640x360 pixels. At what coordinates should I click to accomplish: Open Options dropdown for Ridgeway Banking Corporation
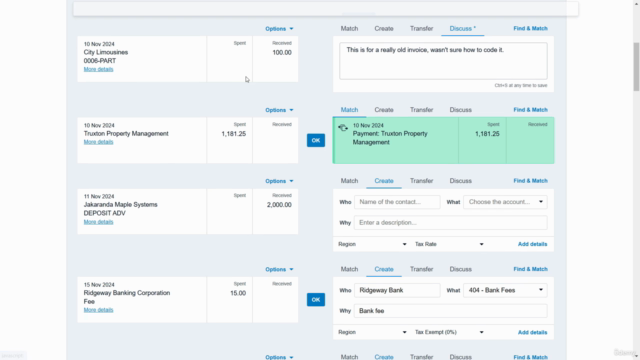click(x=279, y=269)
